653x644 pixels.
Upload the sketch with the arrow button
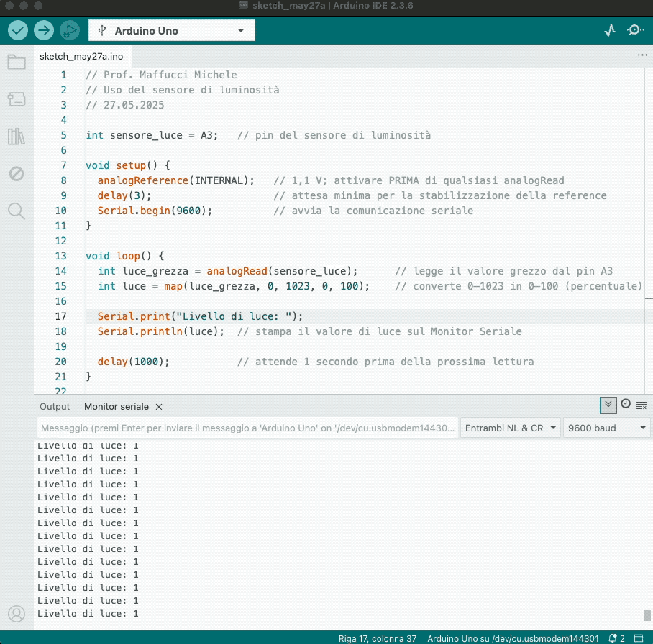click(x=44, y=30)
